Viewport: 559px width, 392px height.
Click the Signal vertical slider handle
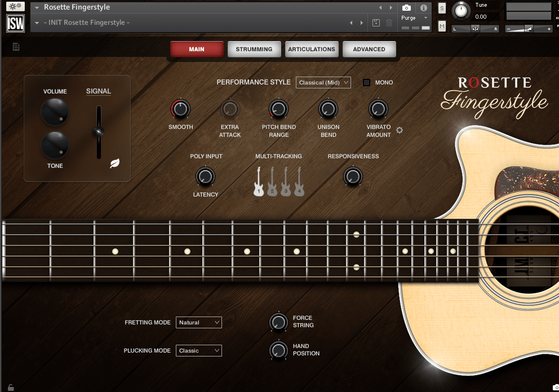coord(99,132)
